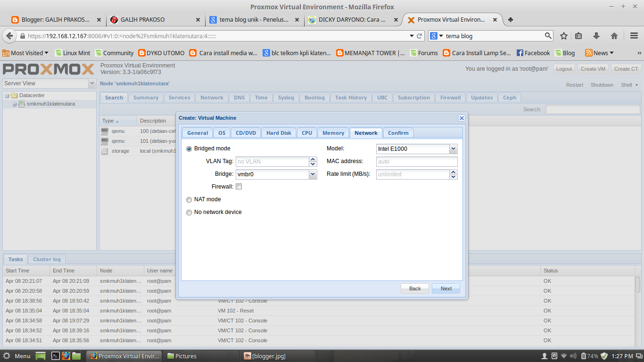Sort tasks by Start Time column
Image resolution: width=644 pixels, height=362 pixels.
(x=26, y=271)
